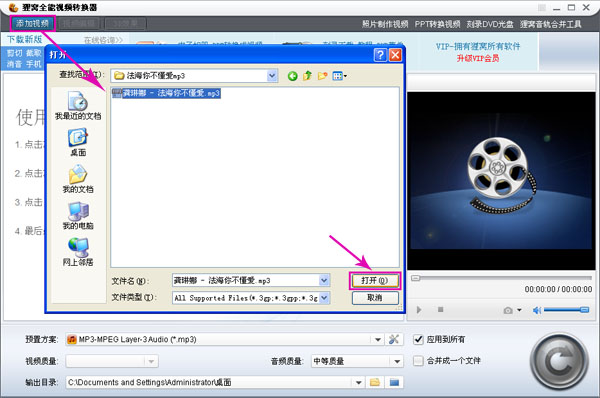Click the green back arrow icon
Screen dimensions: 600x398
293,76
